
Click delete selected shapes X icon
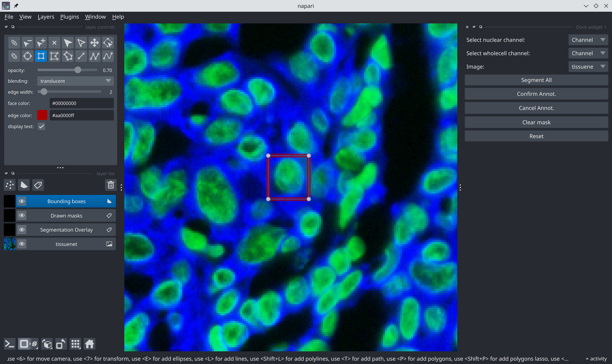pos(55,43)
